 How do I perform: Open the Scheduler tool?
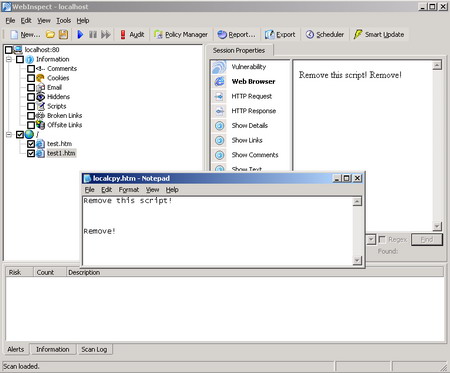(324, 34)
